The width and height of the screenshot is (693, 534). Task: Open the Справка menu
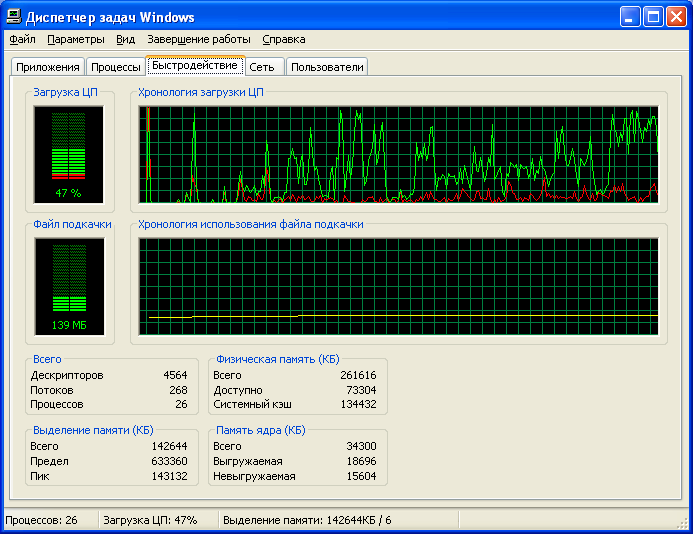[284, 39]
